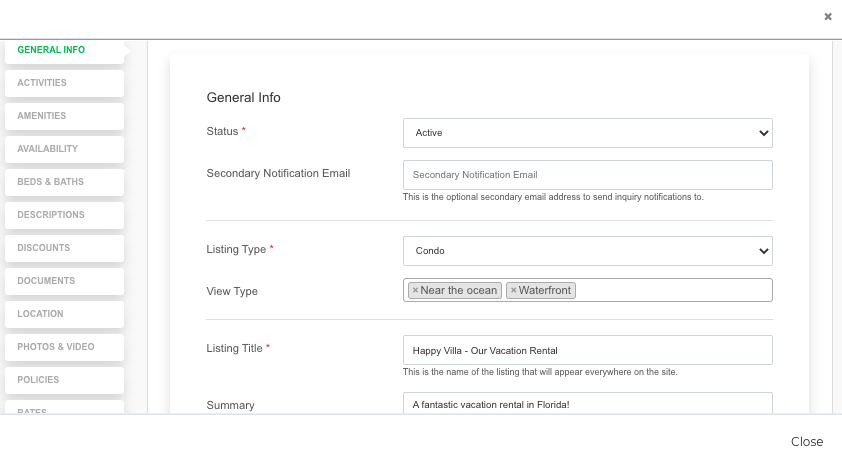The width and height of the screenshot is (842, 464).
Task: Select the Policies tab
Action: click(64, 380)
